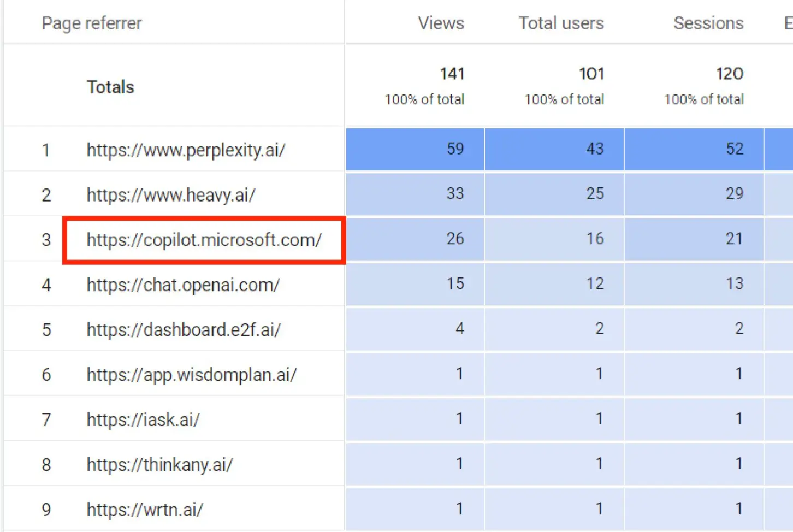Click Total users cell 16 for copilot.microsoft.com
The height and width of the screenshot is (532, 793).
click(x=554, y=239)
